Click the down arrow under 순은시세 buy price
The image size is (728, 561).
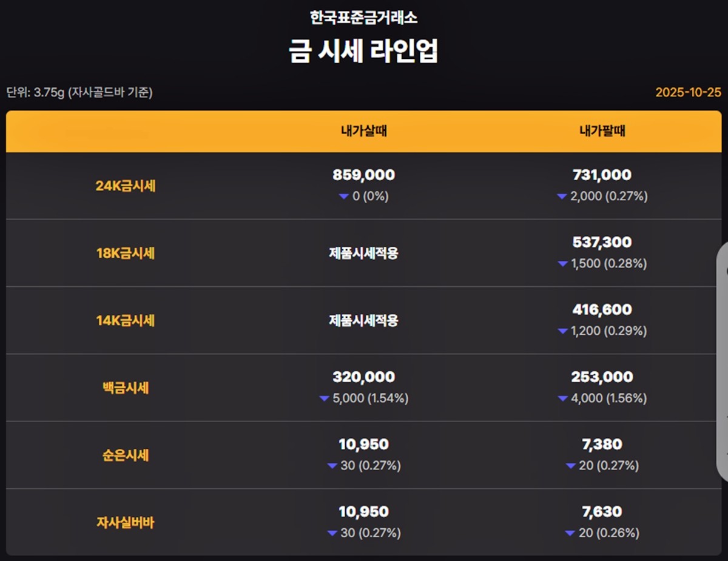332,466
